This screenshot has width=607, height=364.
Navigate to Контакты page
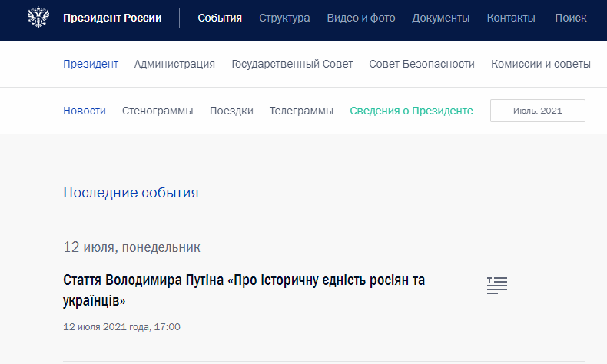tap(512, 18)
